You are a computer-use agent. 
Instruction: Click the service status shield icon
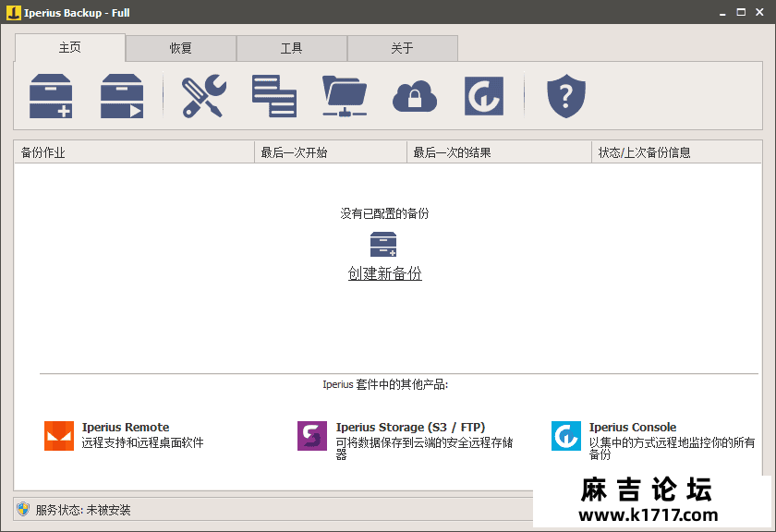[23, 509]
